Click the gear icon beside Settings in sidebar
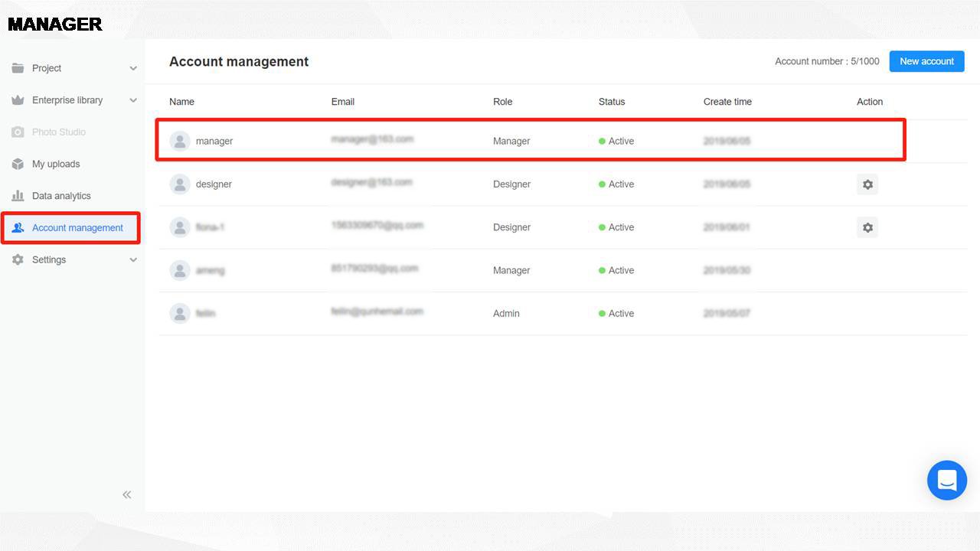This screenshot has height=551, width=980. pos(18,259)
